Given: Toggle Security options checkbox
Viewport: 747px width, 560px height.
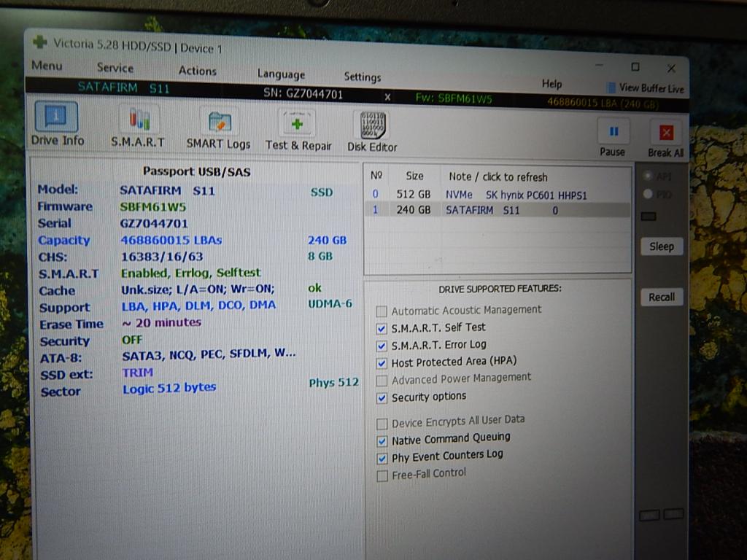Looking at the screenshot, I should click(382, 398).
